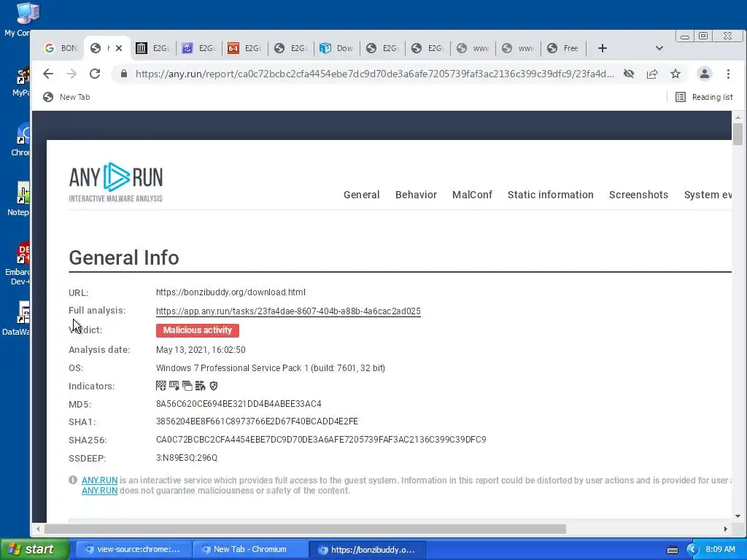Screen dimensions: 747x560
Task: Reload the any.run report page
Action: (x=95, y=74)
